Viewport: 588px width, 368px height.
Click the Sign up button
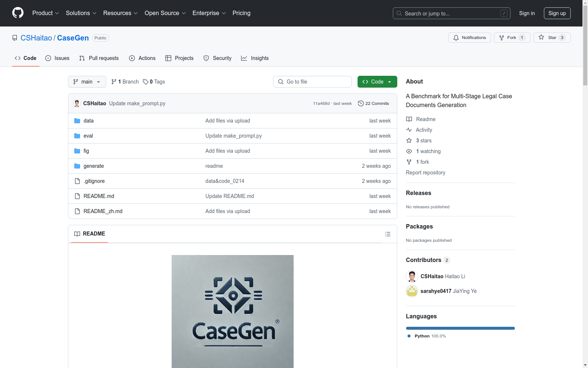557,13
